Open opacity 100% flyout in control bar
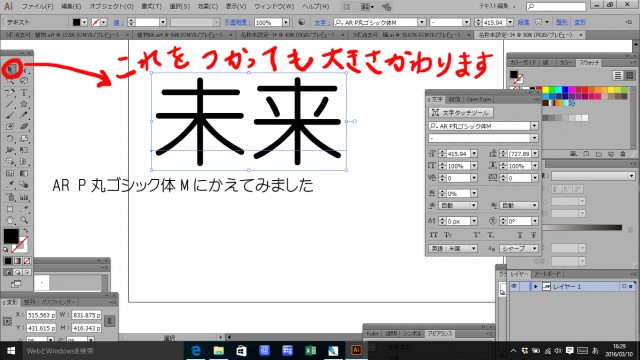This screenshot has width=640, height=360. coord(286,22)
